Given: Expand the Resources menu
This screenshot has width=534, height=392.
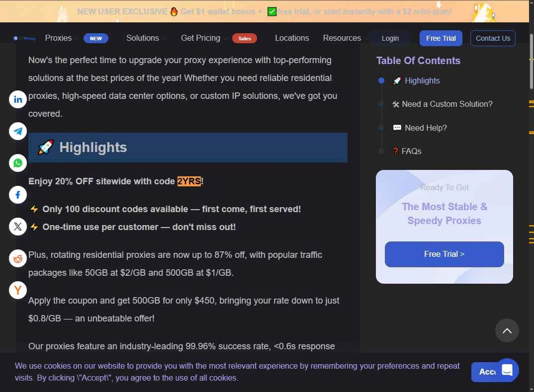Looking at the screenshot, I should point(342,38).
